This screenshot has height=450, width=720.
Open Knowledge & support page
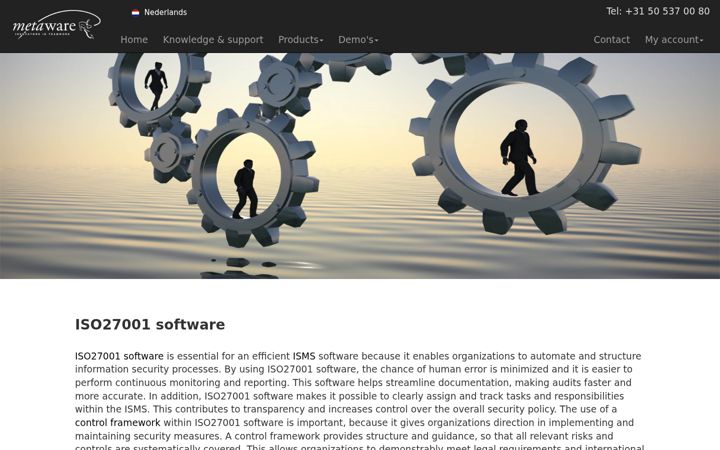tap(213, 39)
